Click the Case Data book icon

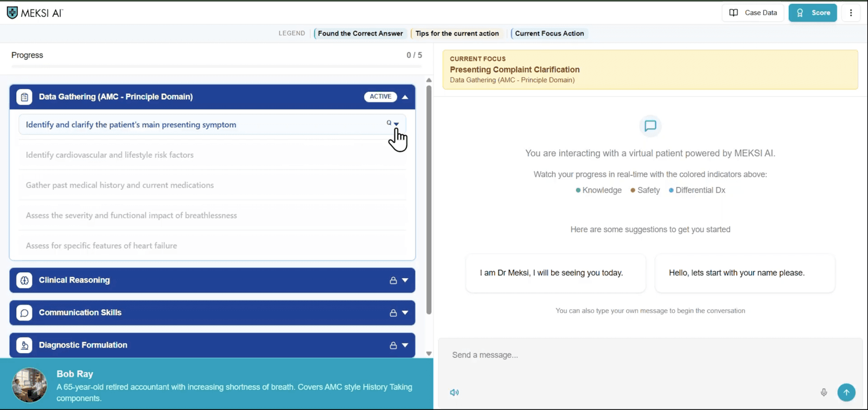pyautogui.click(x=733, y=12)
